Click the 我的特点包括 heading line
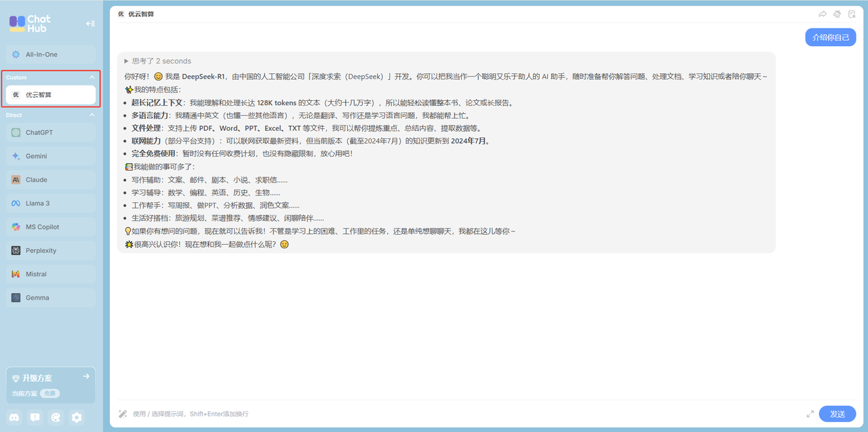This screenshot has height=432, width=868. pyautogui.click(x=153, y=90)
